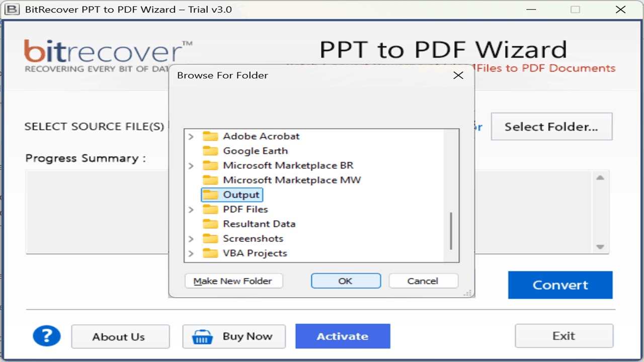This screenshot has height=362, width=644.
Task: Click the Microsoft Marketplace BR folder icon
Action: click(x=210, y=165)
